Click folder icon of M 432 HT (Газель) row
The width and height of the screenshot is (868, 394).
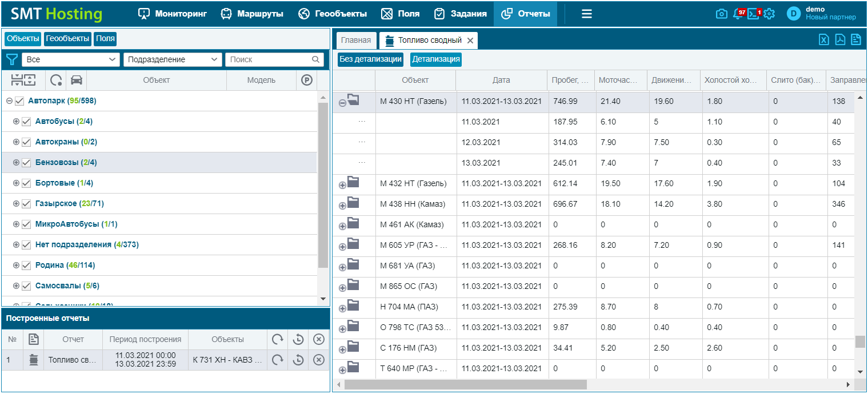point(353,182)
